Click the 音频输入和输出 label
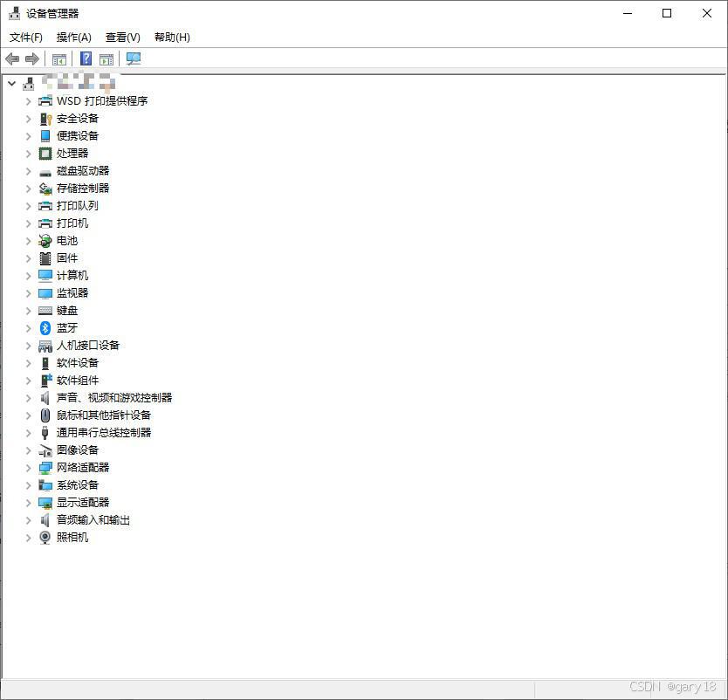 tap(93, 520)
